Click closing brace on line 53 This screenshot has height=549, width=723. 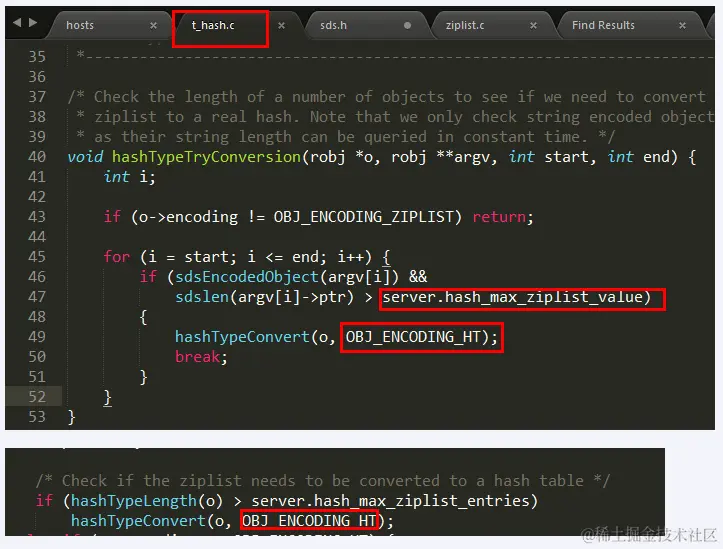point(71,417)
